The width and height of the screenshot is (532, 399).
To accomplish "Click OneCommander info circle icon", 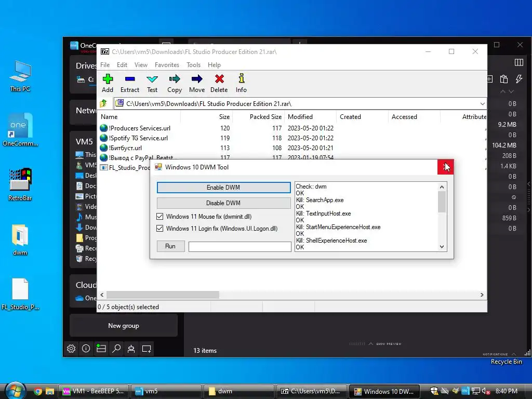I will coord(86,349).
